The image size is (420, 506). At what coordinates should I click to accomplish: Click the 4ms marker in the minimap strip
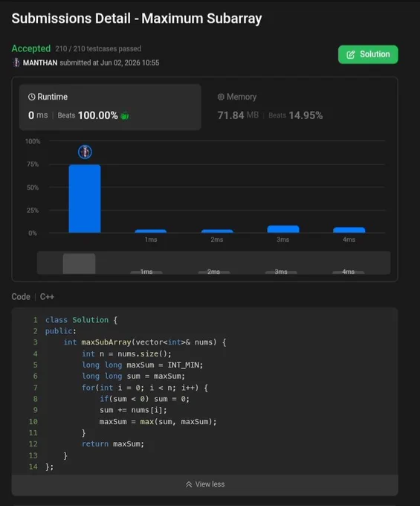point(348,272)
